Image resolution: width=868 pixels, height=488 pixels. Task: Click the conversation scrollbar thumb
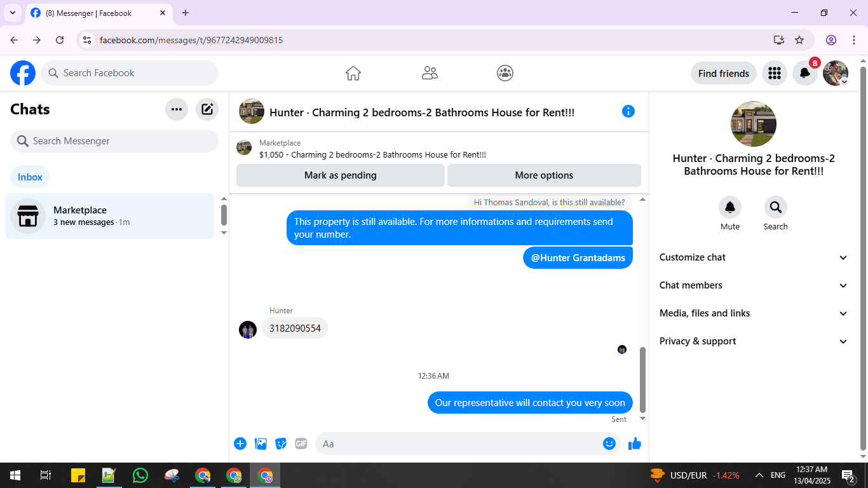pos(642,380)
